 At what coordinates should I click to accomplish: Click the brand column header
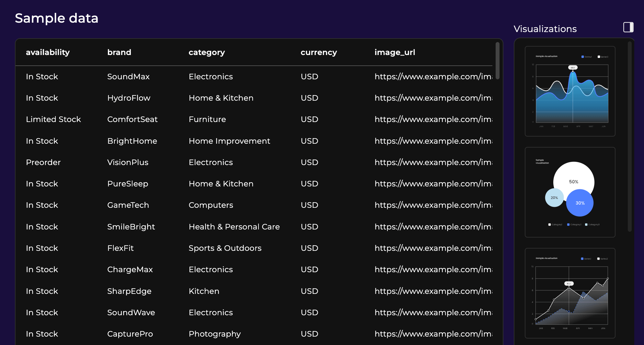119,52
